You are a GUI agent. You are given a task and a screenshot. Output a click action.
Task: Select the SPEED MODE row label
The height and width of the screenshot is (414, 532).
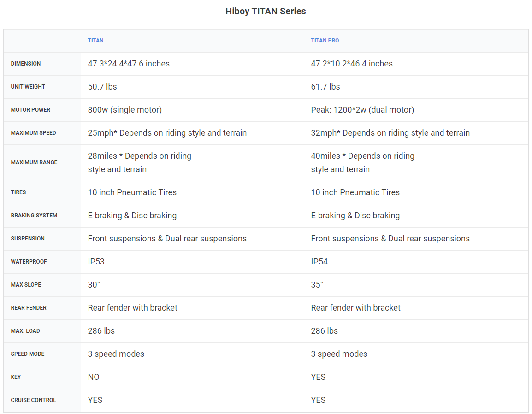(x=28, y=354)
